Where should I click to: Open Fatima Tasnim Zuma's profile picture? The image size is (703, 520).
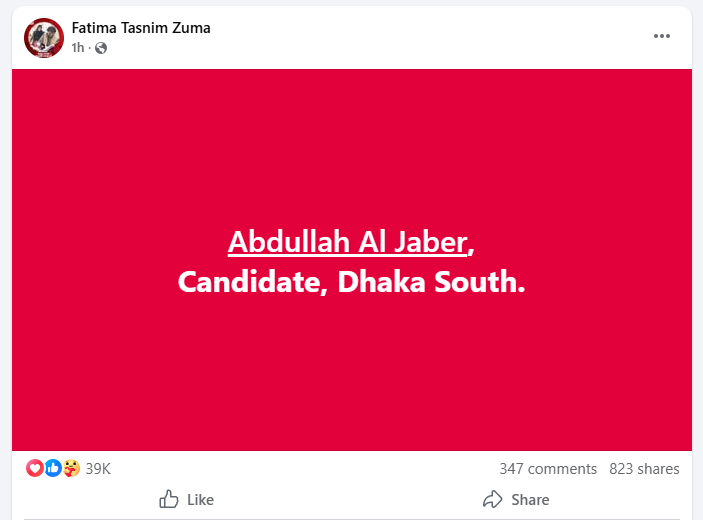pos(44,37)
